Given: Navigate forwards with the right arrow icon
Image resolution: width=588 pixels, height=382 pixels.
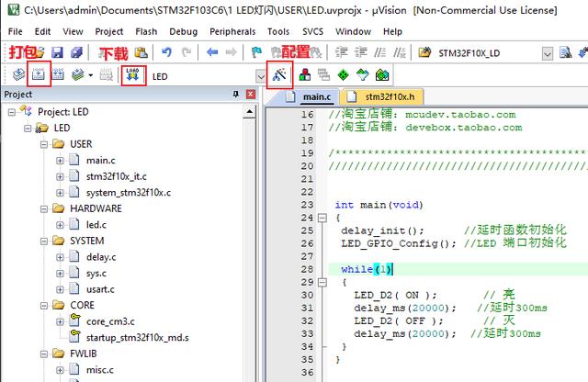Looking at the screenshot, I should pos(231,52).
